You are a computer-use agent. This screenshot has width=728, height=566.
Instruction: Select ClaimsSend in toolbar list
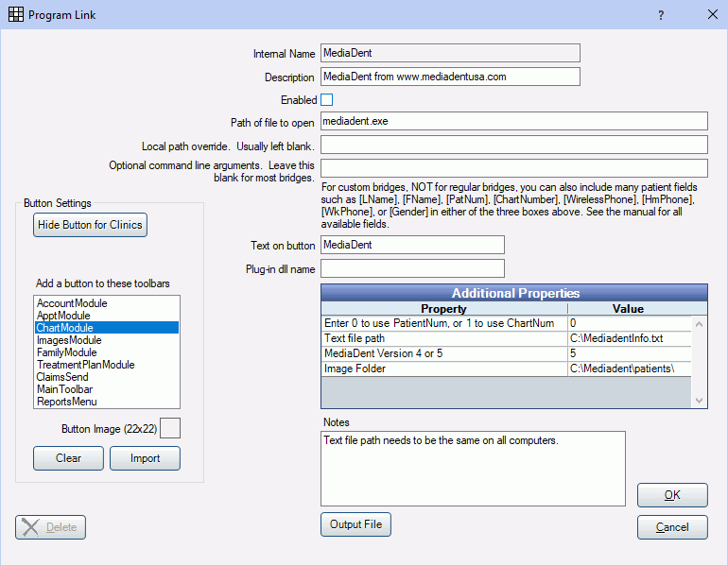tap(107, 377)
